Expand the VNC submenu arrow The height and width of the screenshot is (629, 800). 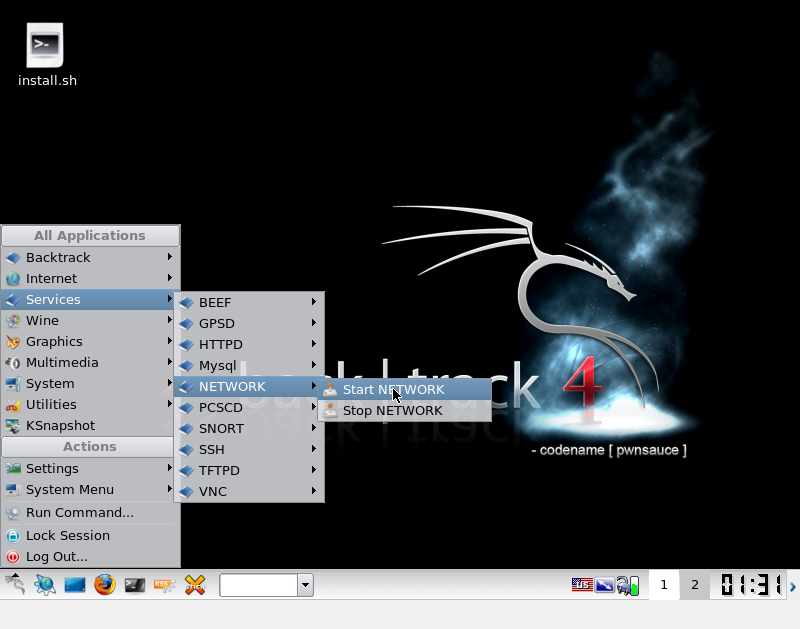pos(314,490)
